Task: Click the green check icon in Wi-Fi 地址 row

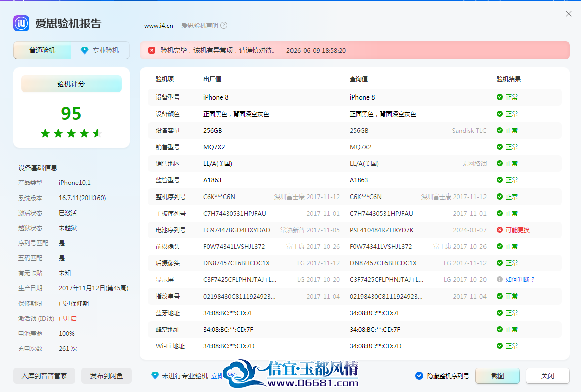Action: click(500, 346)
